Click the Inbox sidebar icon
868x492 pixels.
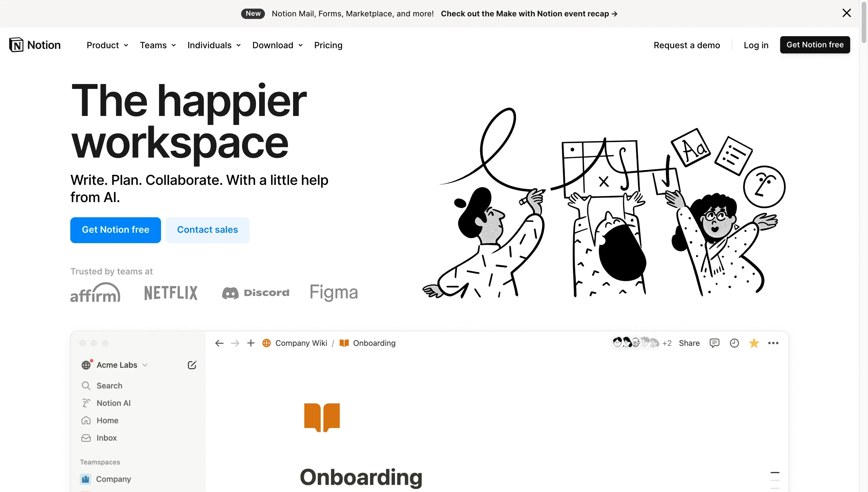86,438
